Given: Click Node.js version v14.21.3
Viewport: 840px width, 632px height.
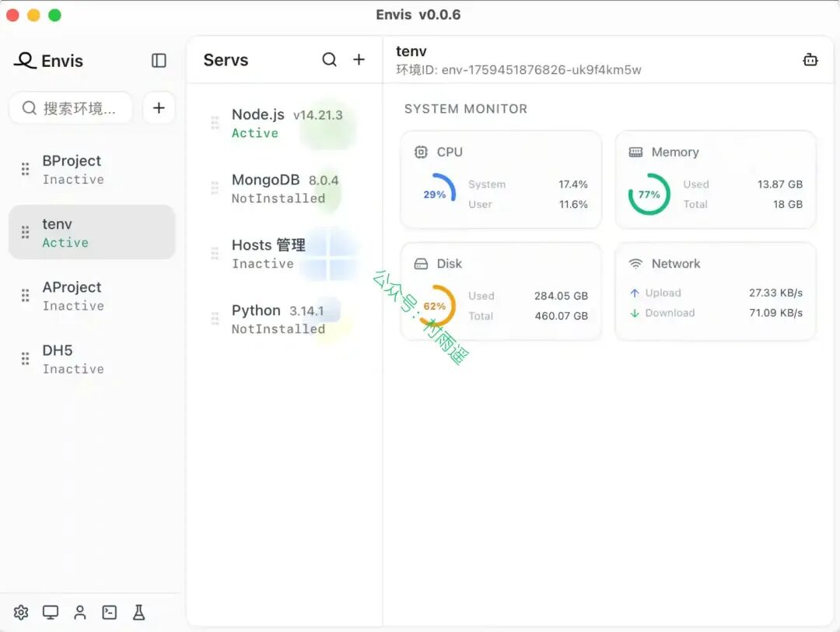Looking at the screenshot, I should [x=317, y=115].
